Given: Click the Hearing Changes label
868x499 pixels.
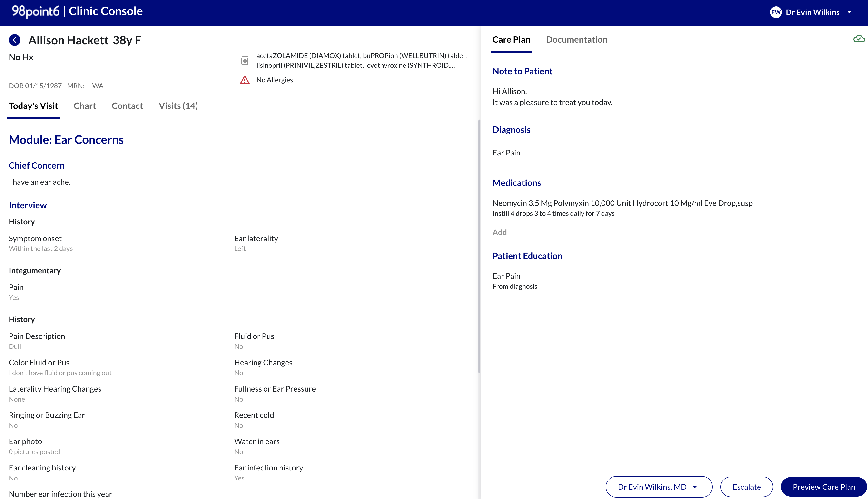Looking at the screenshot, I should 263,362.
